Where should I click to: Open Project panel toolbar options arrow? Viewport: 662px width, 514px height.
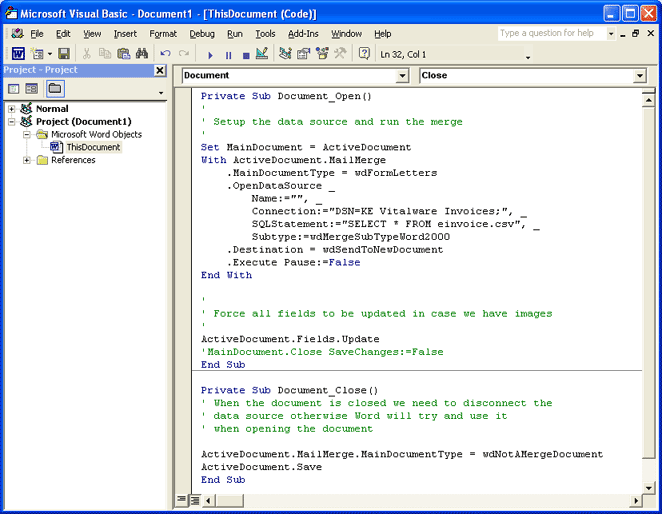pos(161,93)
